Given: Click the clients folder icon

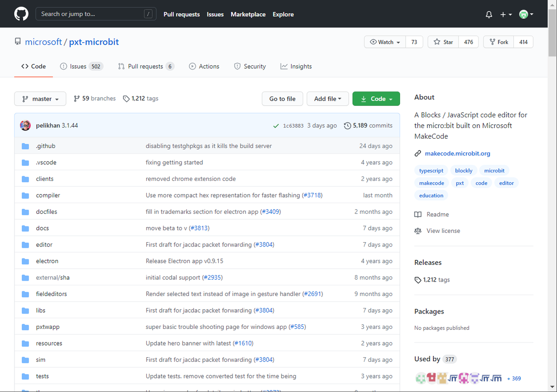Looking at the screenshot, I should point(26,179).
